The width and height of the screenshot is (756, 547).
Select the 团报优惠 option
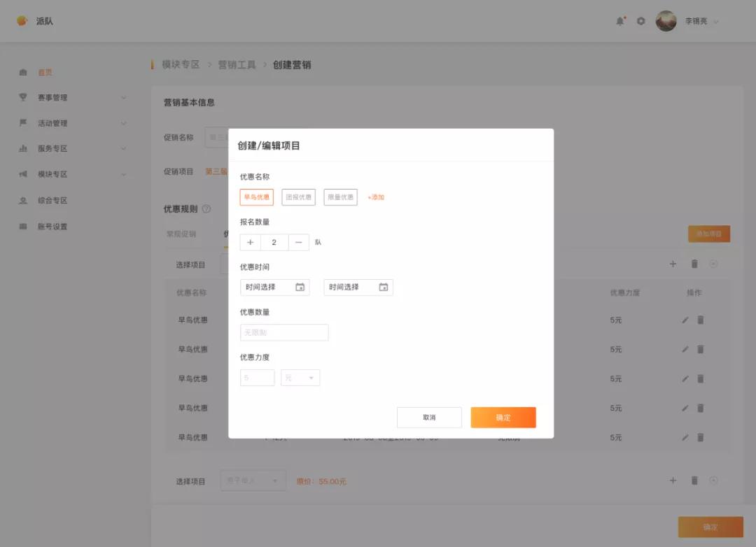pos(297,197)
